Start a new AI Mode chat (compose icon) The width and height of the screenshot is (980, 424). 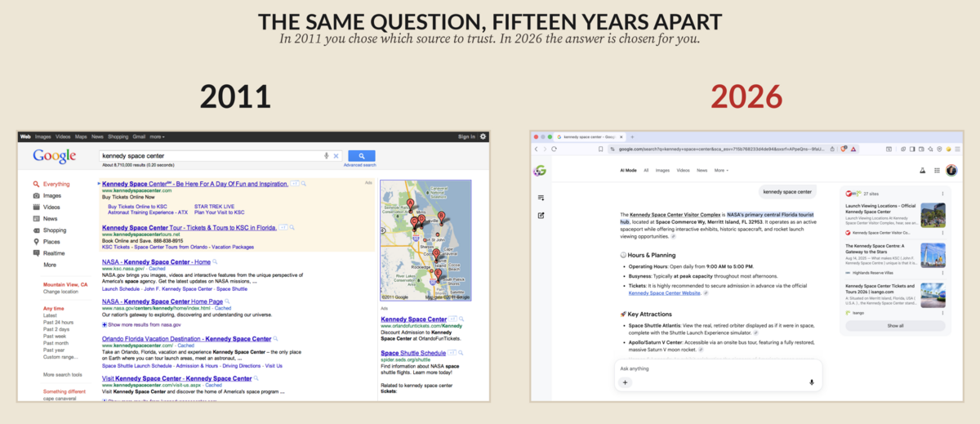click(x=541, y=216)
